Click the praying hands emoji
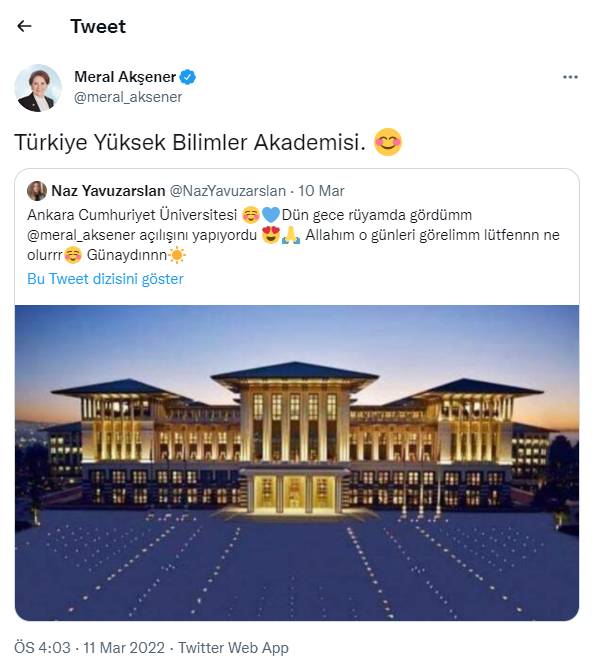 click(x=291, y=235)
